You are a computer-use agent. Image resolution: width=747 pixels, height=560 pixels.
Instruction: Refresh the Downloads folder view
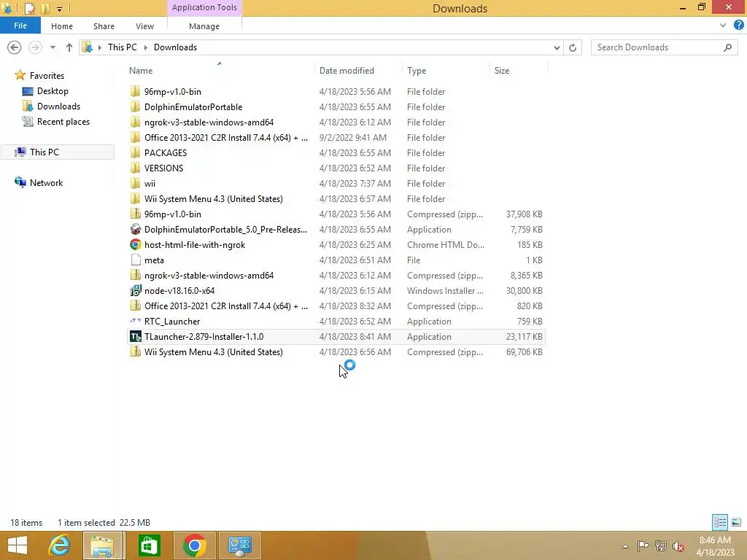pyautogui.click(x=573, y=47)
